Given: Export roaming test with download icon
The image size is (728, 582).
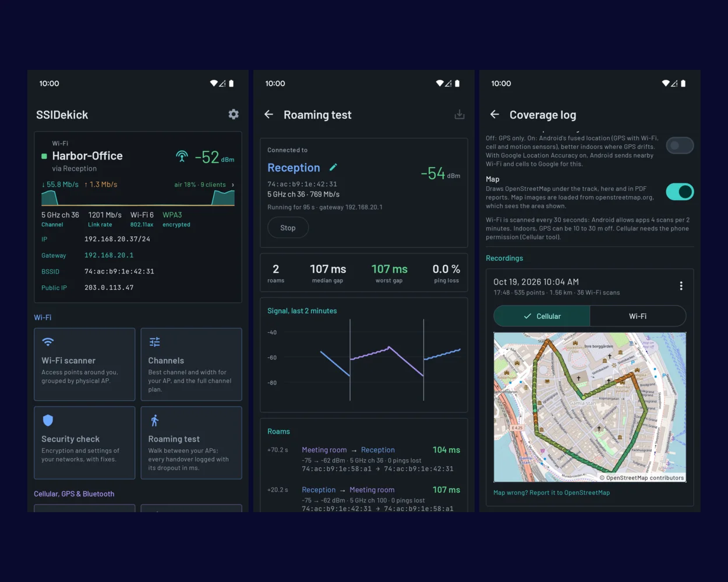Looking at the screenshot, I should tap(460, 114).
